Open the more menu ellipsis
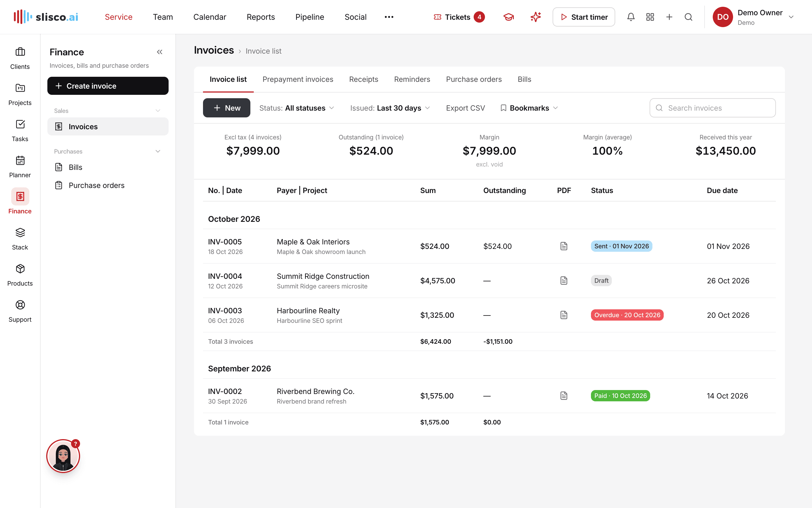This screenshot has height=508, width=812. pos(389,17)
